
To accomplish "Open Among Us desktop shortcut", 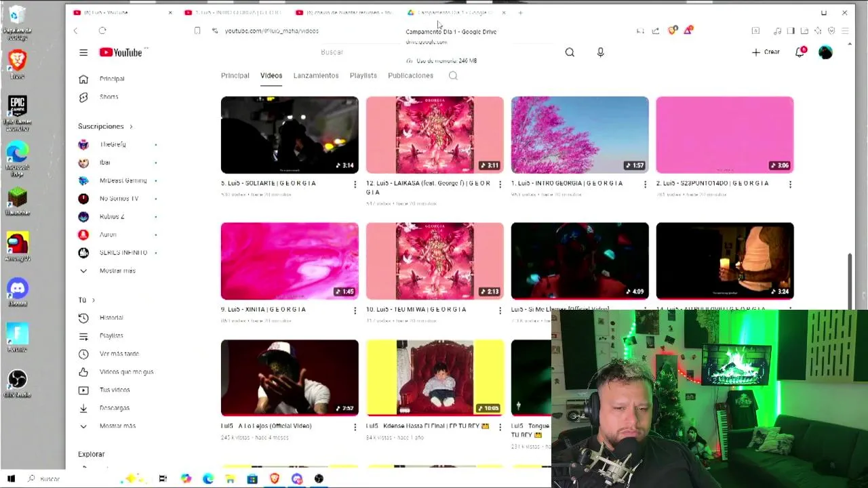I will pos(17,247).
